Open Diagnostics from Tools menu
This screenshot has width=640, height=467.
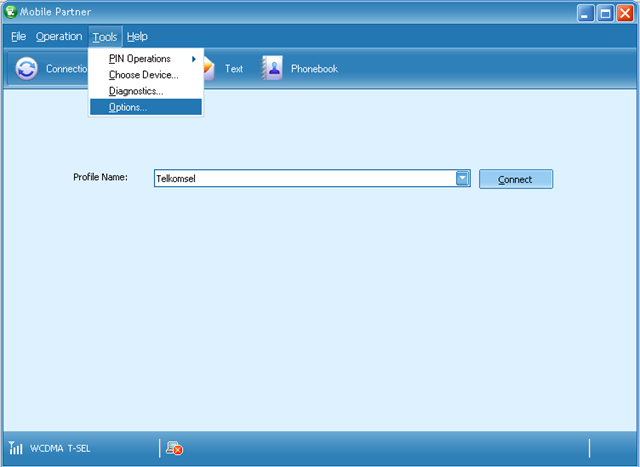click(146, 91)
